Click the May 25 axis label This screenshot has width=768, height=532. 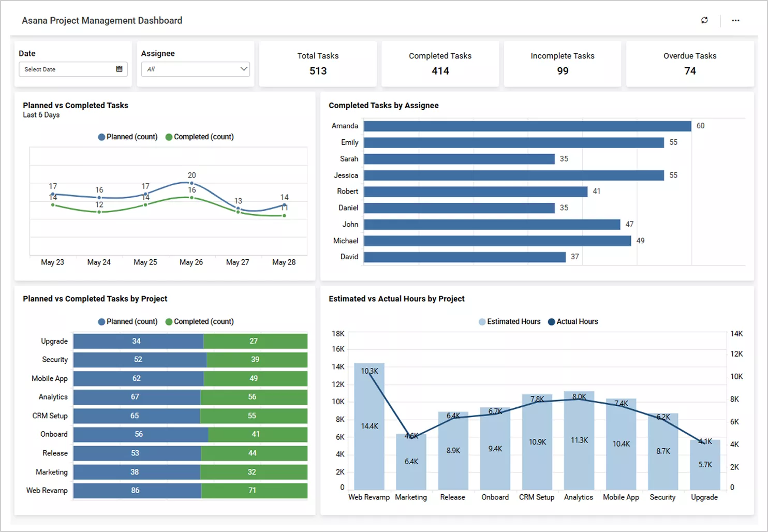point(145,262)
